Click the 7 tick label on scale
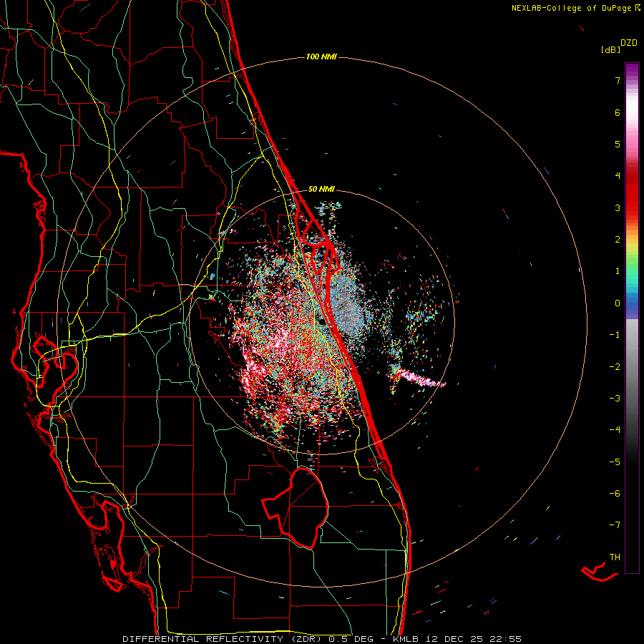The image size is (644, 644). [x=618, y=80]
